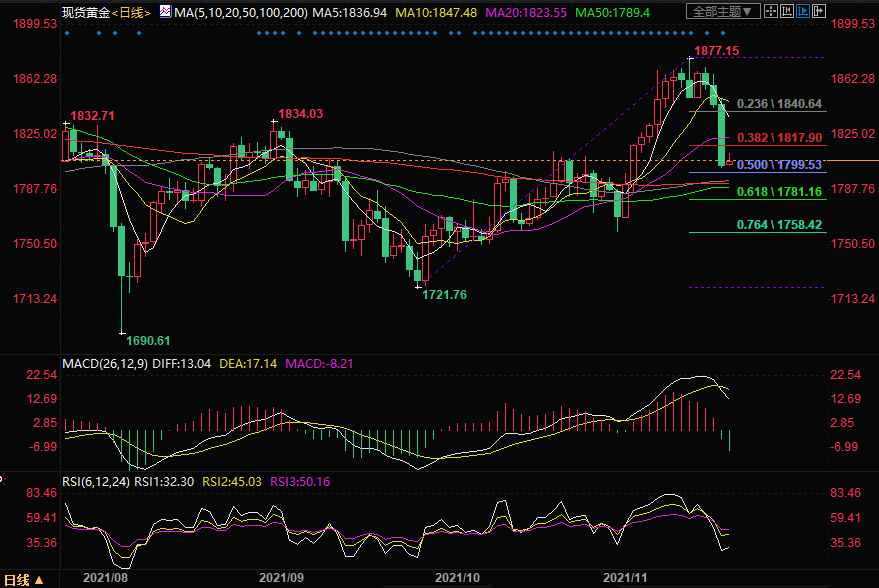Click the orange triangle beside 日线
This screenshot has width=879, height=588.
pyautogui.click(x=40, y=580)
